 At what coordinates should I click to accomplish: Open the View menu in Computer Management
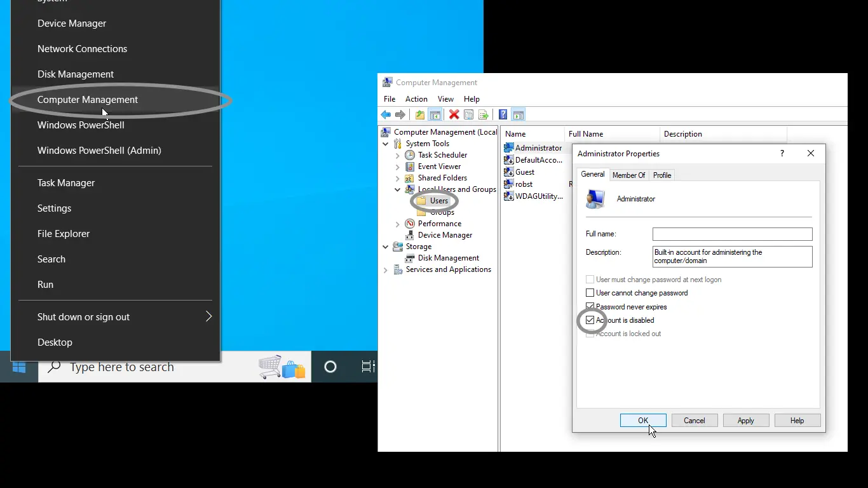pyautogui.click(x=445, y=99)
